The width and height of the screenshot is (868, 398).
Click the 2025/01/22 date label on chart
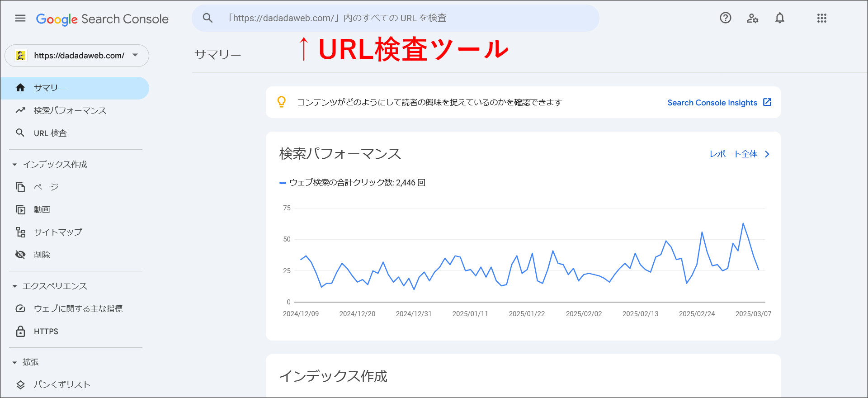[x=527, y=314]
